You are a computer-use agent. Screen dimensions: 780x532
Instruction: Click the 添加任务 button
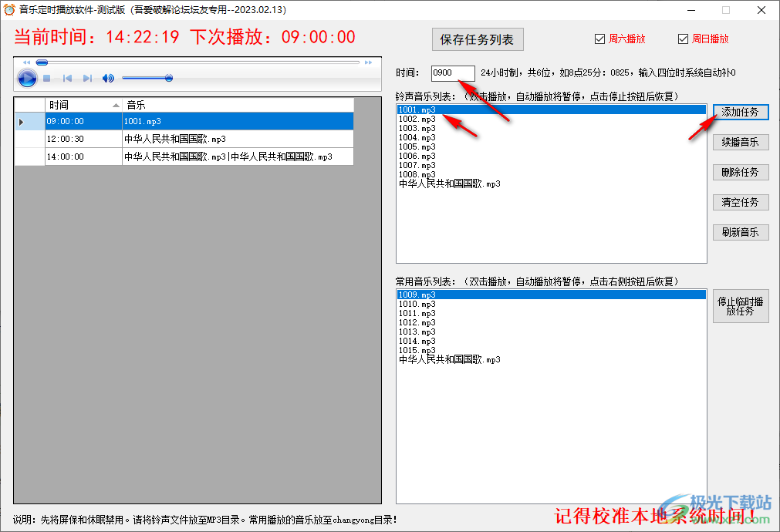[x=741, y=112]
